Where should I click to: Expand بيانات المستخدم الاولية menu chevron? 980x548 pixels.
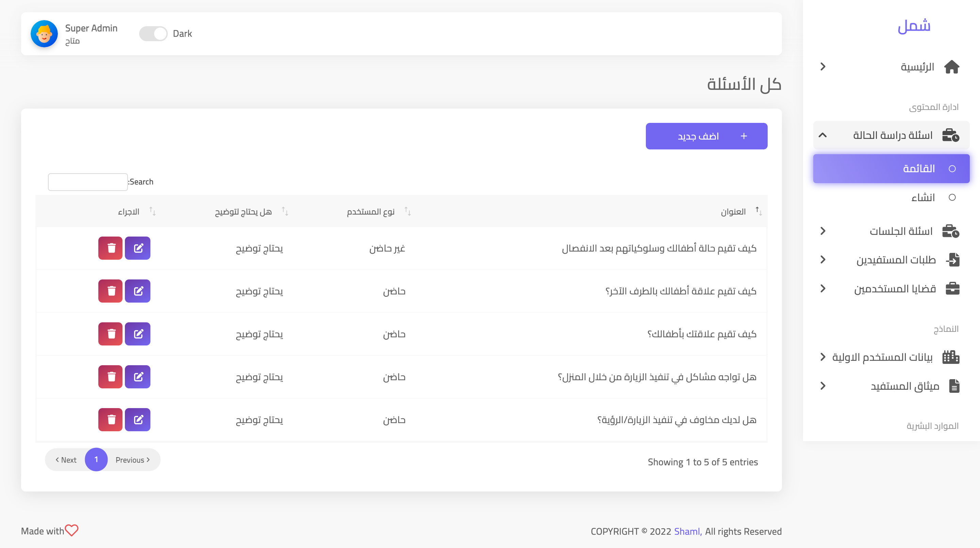[822, 357]
